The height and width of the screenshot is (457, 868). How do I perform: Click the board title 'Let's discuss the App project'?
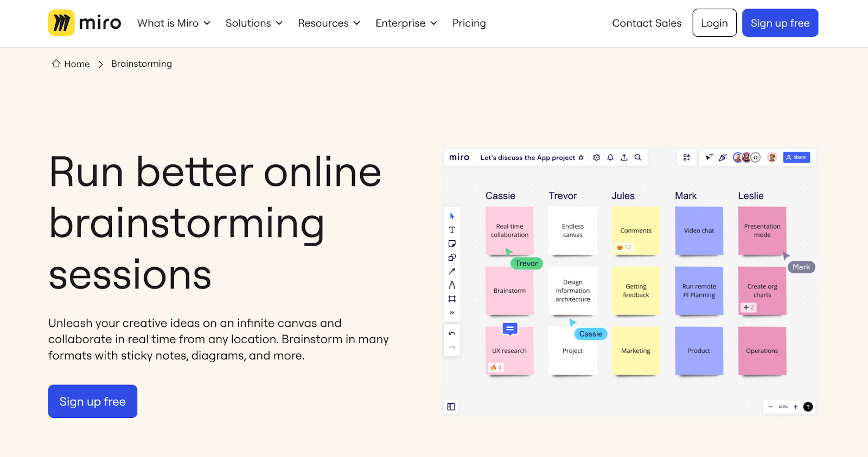click(x=527, y=158)
